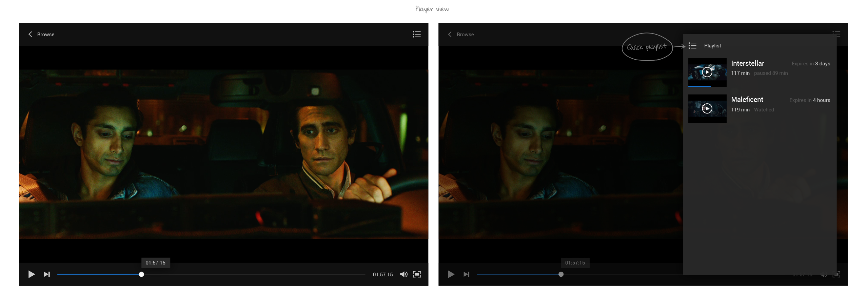
Task: Go back to Browse in right player
Action: 461,34
